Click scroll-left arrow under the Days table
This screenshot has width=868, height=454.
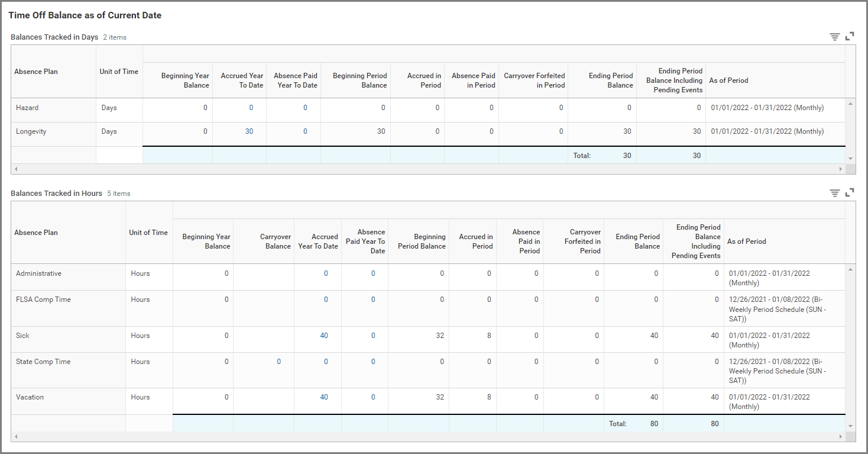click(x=16, y=169)
